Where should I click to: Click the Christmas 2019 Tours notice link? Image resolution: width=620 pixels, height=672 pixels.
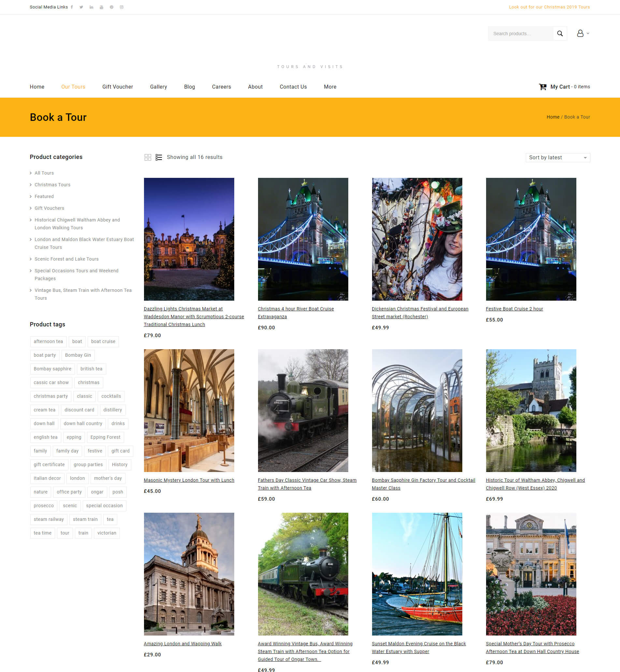tap(549, 7)
